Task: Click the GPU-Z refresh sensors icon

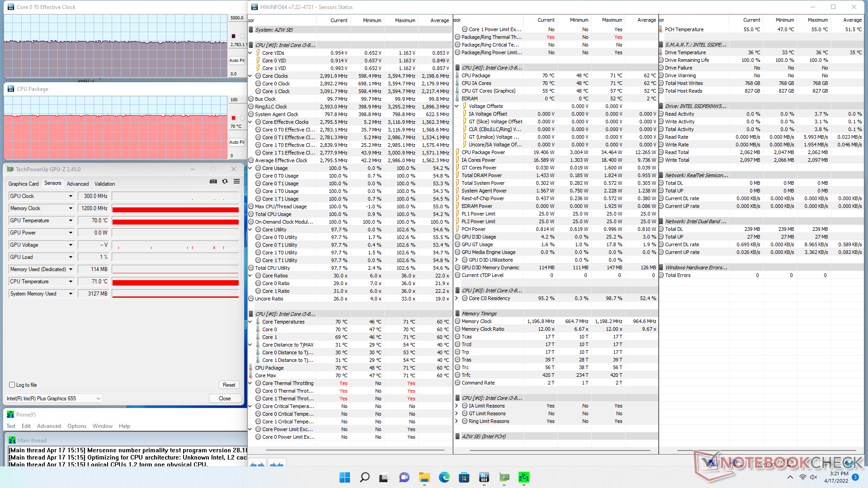Action: [225, 181]
